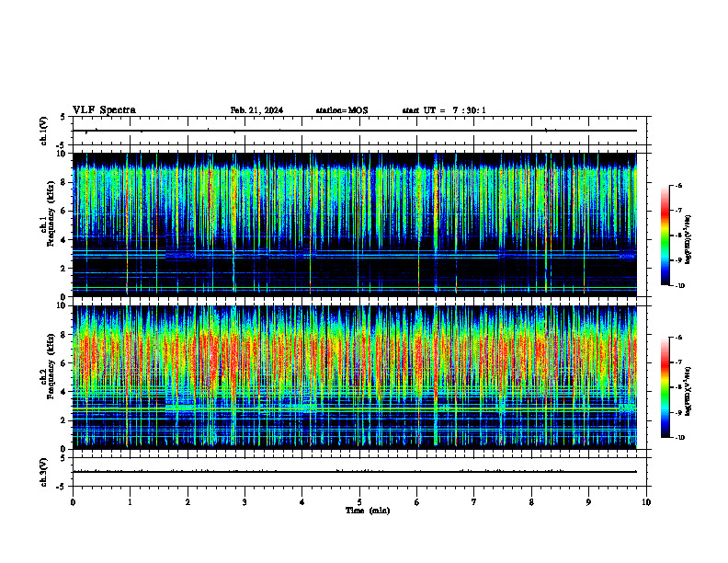The height and width of the screenshot is (563, 728).
Task: Click the "ch.1(V)" axis label
Action: pyautogui.click(x=44, y=131)
